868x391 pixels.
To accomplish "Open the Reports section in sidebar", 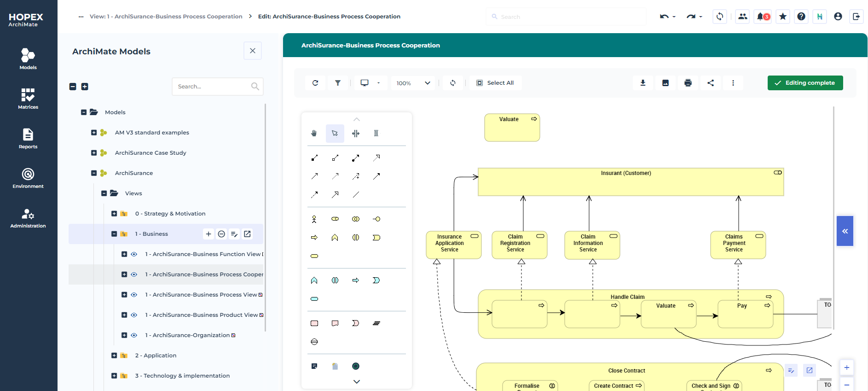I will (28, 138).
